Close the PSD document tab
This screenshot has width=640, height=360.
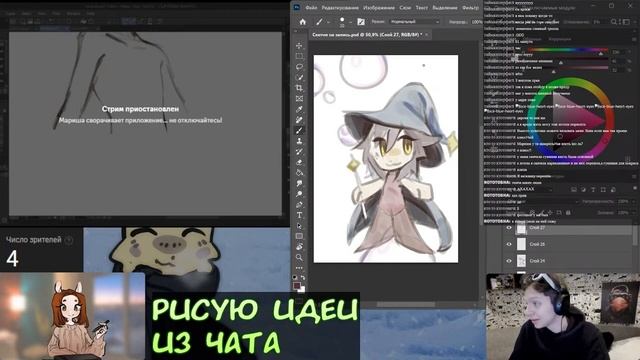point(427,35)
